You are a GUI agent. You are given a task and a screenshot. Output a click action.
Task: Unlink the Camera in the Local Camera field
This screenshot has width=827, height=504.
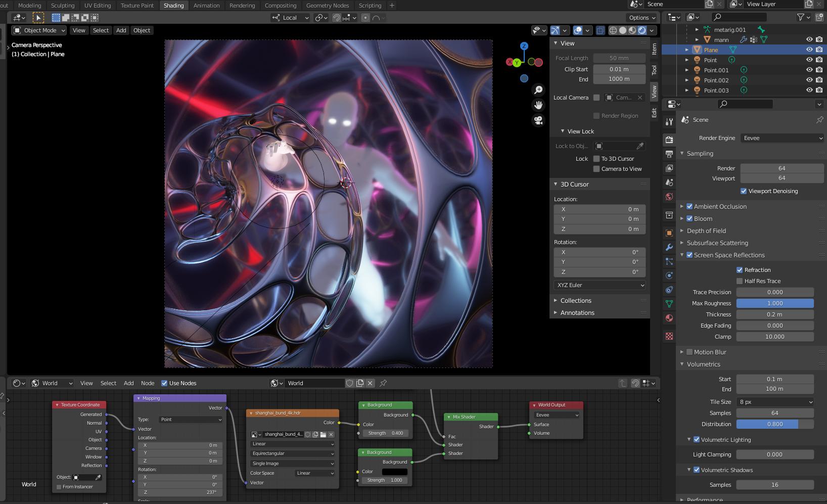(x=639, y=98)
